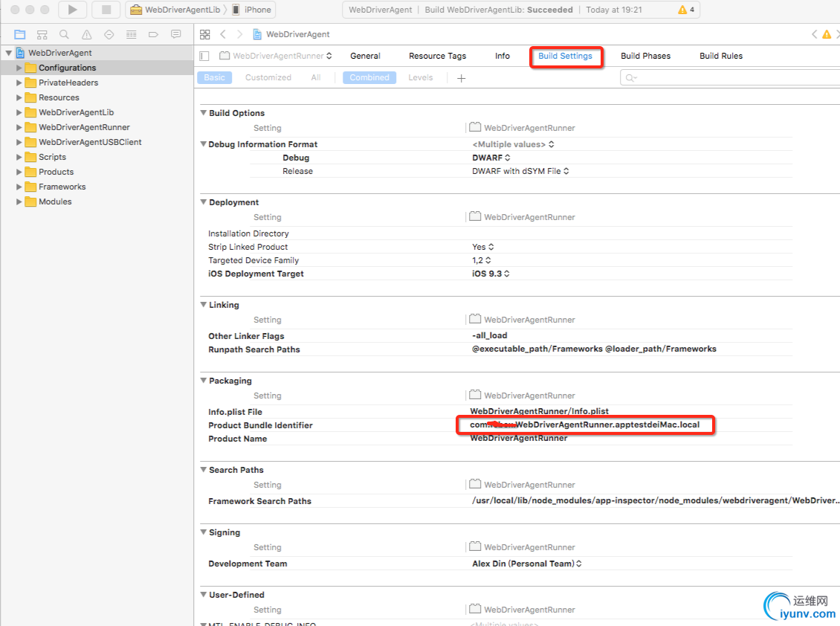Expand the Frameworks folder
The width and height of the screenshot is (840, 626).
[19, 187]
